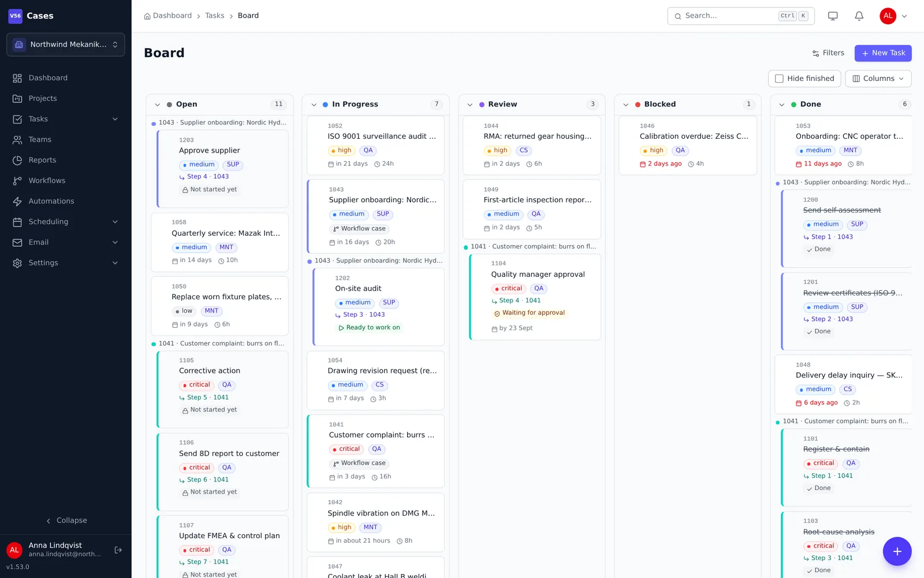Click the Scheduling calendar icon in the sidebar
Viewport: 924px width, 578px height.
[17, 222]
